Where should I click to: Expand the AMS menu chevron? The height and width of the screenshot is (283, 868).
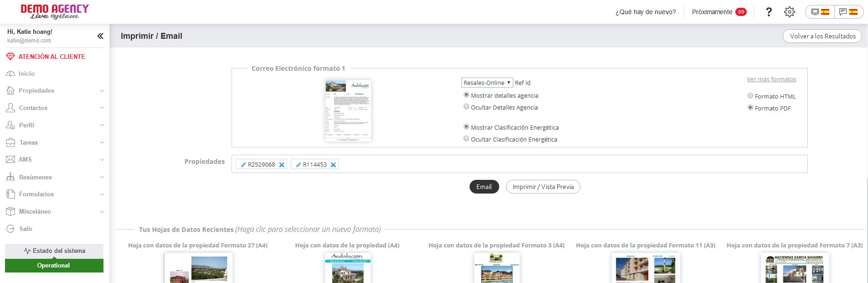[102, 160]
